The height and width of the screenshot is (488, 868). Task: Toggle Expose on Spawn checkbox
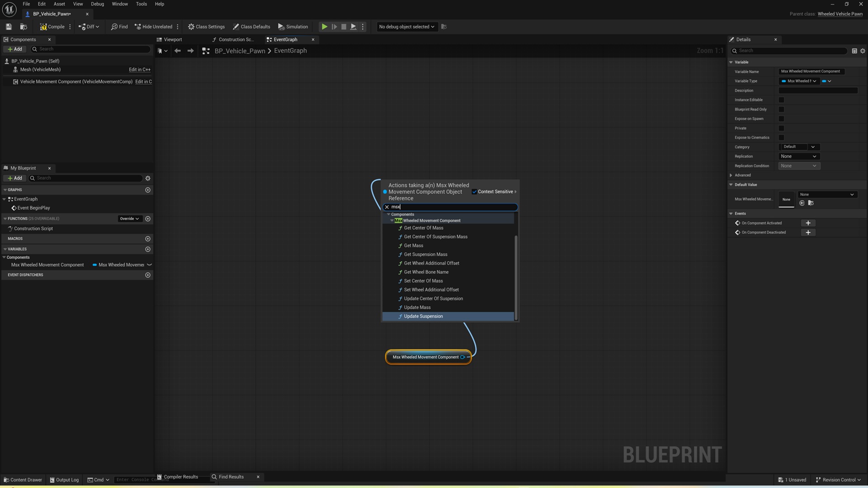point(781,119)
